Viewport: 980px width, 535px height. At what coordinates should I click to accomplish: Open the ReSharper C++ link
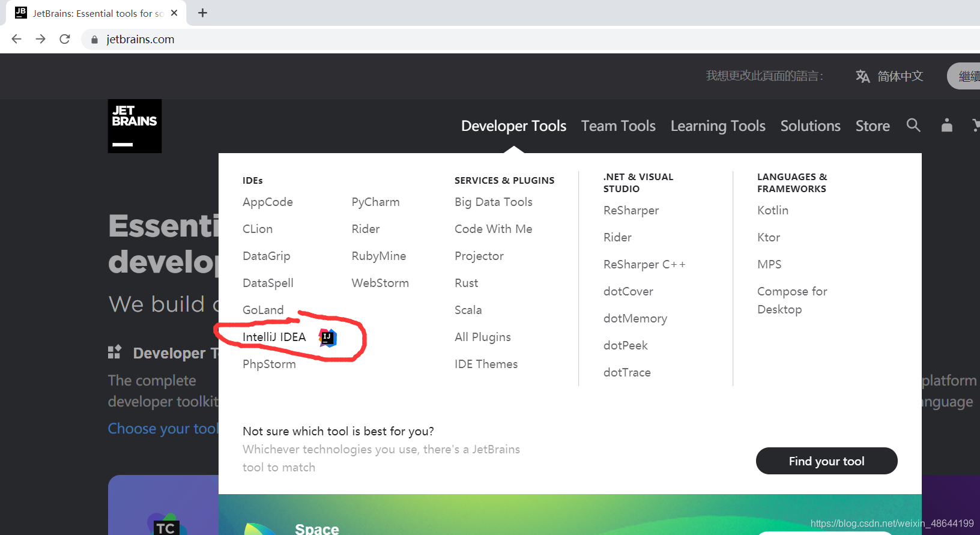click(644, 265)
